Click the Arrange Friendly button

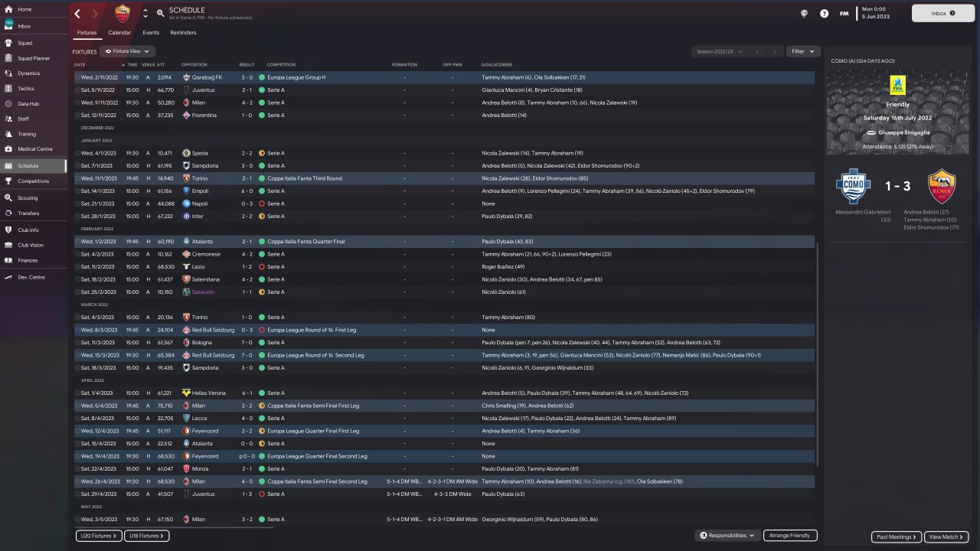click(790, 536)
